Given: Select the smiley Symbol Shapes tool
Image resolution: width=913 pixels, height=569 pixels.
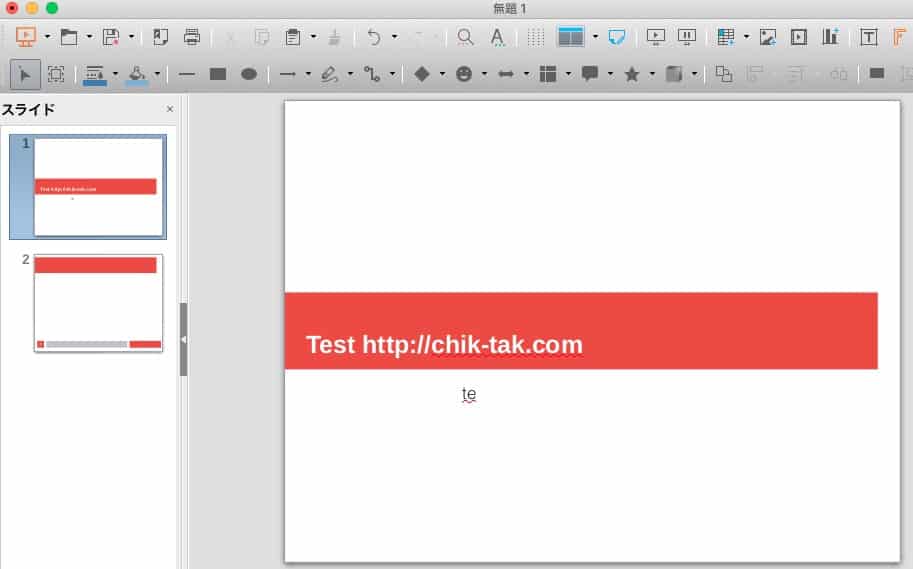Looking at the screenshot, I should point(463,74).
